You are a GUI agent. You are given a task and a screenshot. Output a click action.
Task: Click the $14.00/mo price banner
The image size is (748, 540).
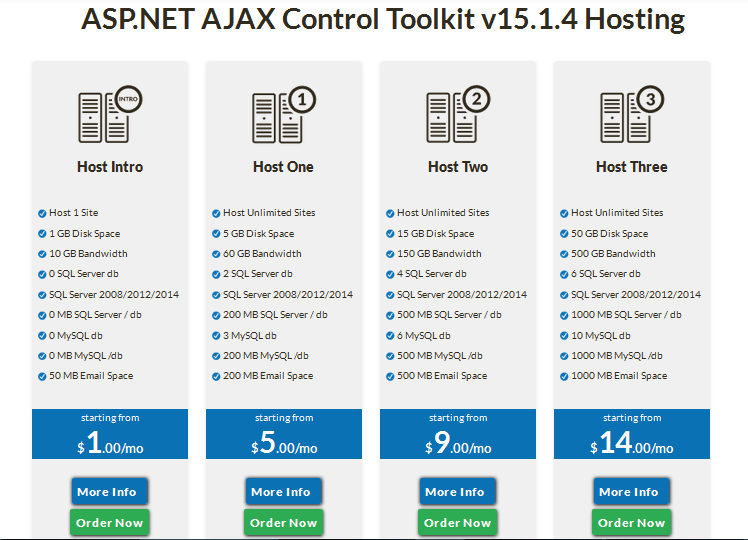pyautogui.click(x=632, y=434)
